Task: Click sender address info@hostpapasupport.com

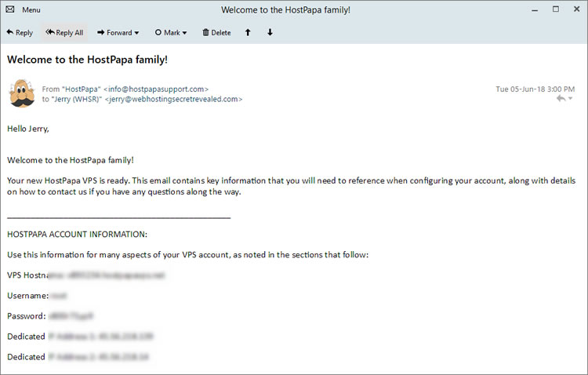Action: (156, 89)
